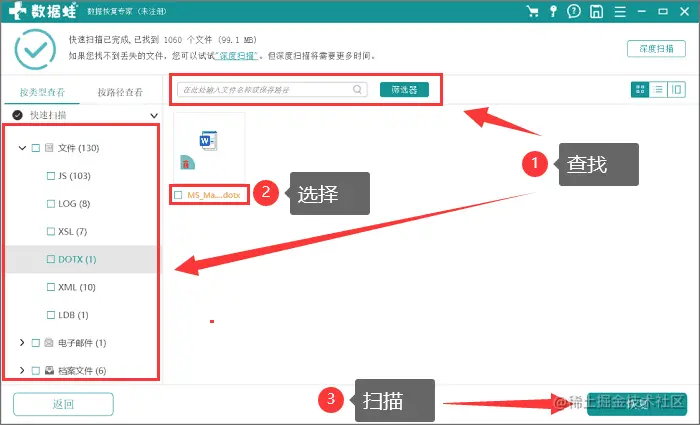Open the 筛选器 filter button

[x=404, y=89]
